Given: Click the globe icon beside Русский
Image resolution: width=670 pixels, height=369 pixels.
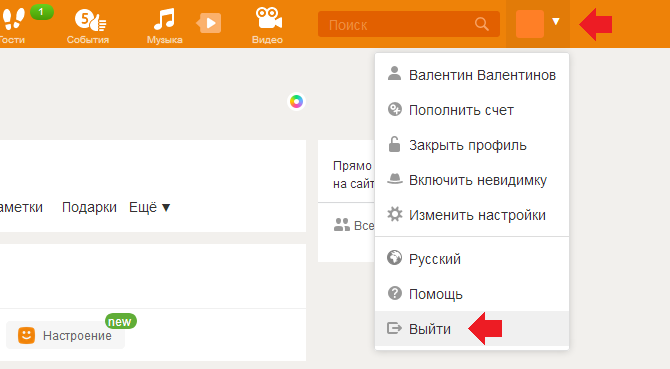Looking at the screenshot, I should point(394,258).
